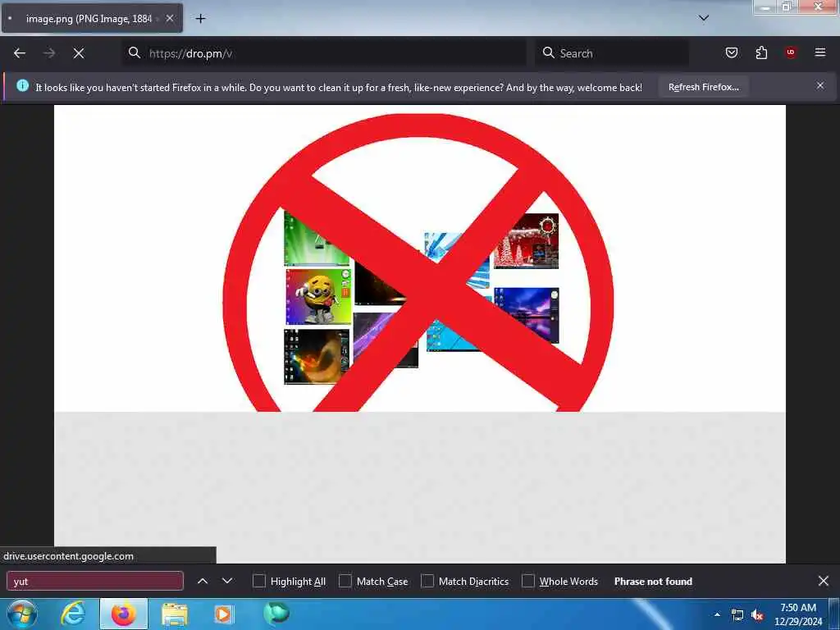Show hidden system tray icons

click(x=717, y=614)
